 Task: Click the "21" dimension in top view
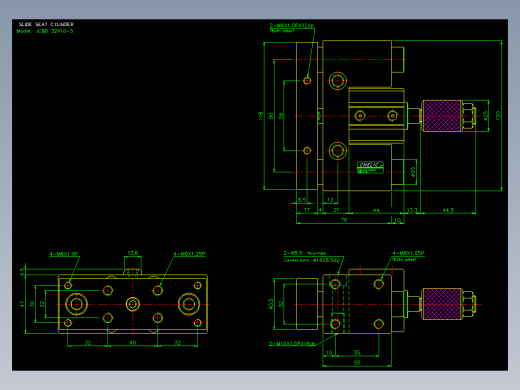pyautogui.click(x=336, y=210)
